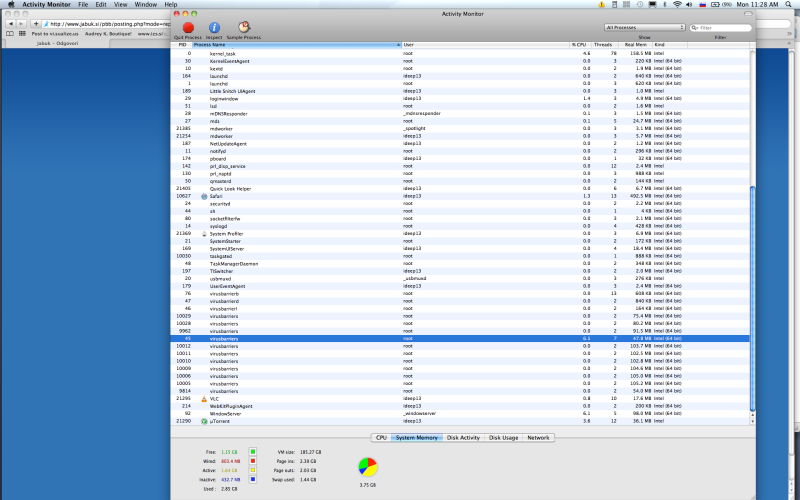Image resolution: width=800 pixels, height=500 pixels.
Task: Select the Little Snitch UIAgent row
Action: (460, 91)
